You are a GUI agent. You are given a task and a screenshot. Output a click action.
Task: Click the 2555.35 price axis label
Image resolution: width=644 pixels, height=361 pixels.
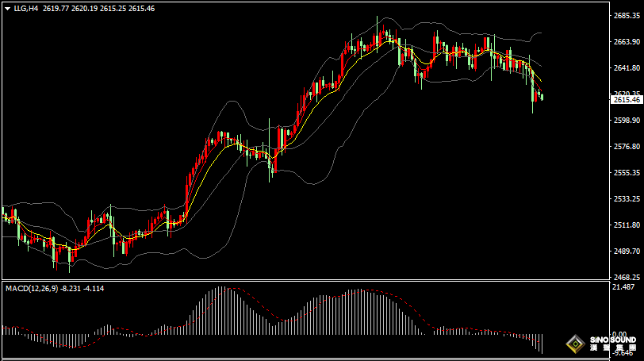(x=627, y=173)
